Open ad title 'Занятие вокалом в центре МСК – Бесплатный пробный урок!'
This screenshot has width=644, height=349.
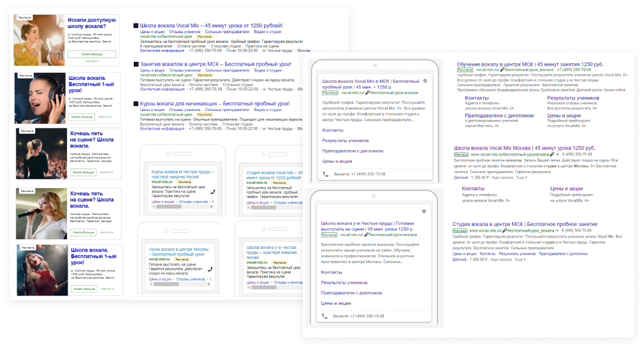point(216,64)
